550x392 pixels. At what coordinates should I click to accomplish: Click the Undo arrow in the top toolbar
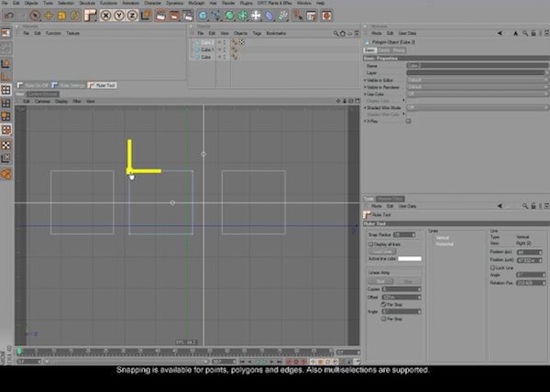click(x=9, y=16)
